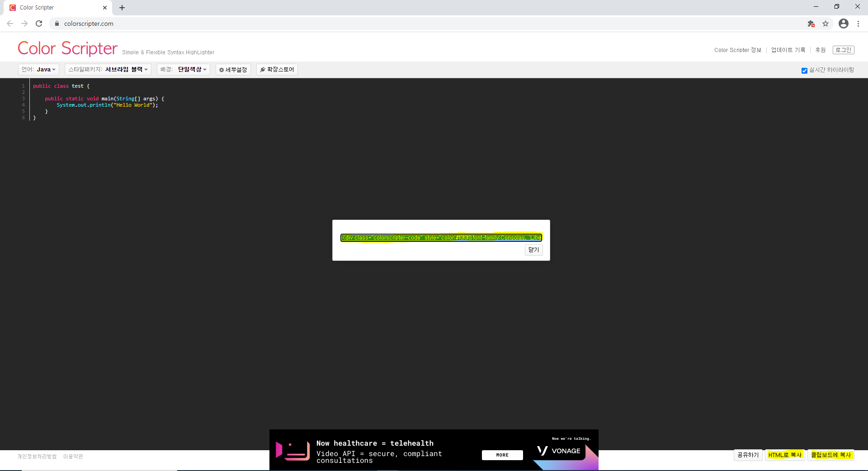This screenshot has height=471, width=868.
Task: Click the 'public static void main' line
Action: [x=104, y=99]
